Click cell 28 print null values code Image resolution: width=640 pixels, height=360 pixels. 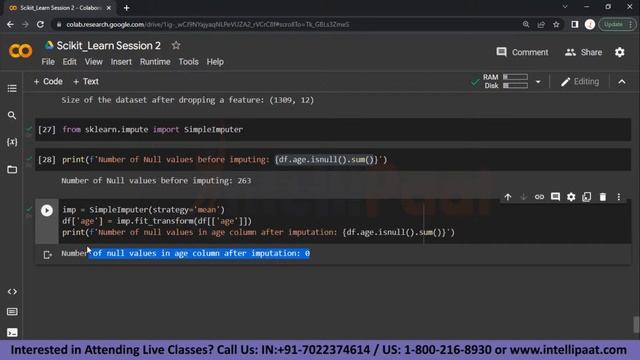coord(224,160)
